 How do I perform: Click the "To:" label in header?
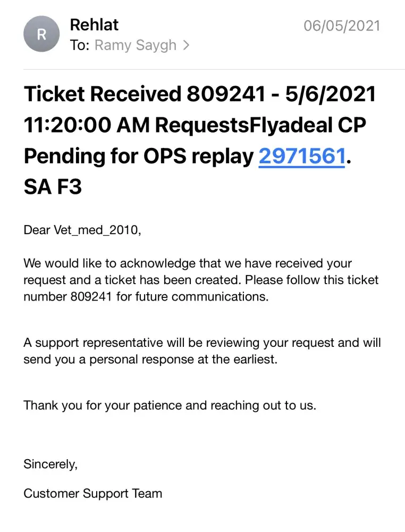click(80, 46)
